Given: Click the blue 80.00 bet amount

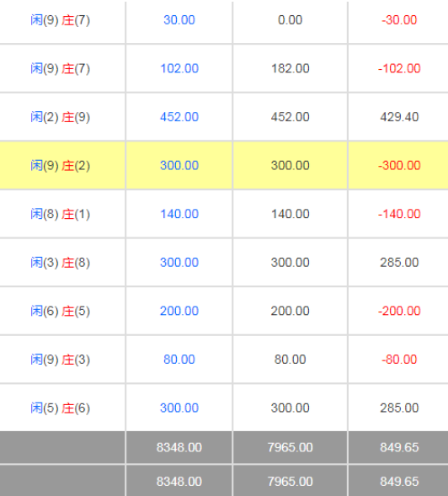Looking at the screenshot, I should coord(179,360).
